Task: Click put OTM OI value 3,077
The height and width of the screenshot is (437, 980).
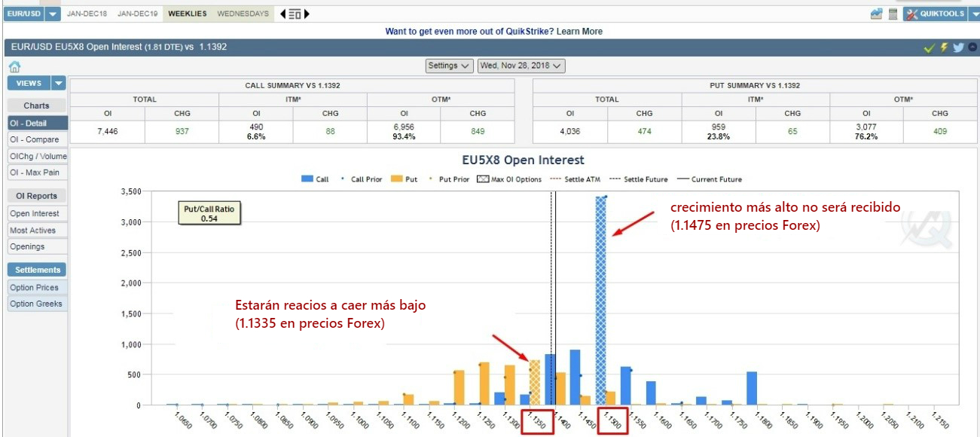Action: (x=866, y=127)
